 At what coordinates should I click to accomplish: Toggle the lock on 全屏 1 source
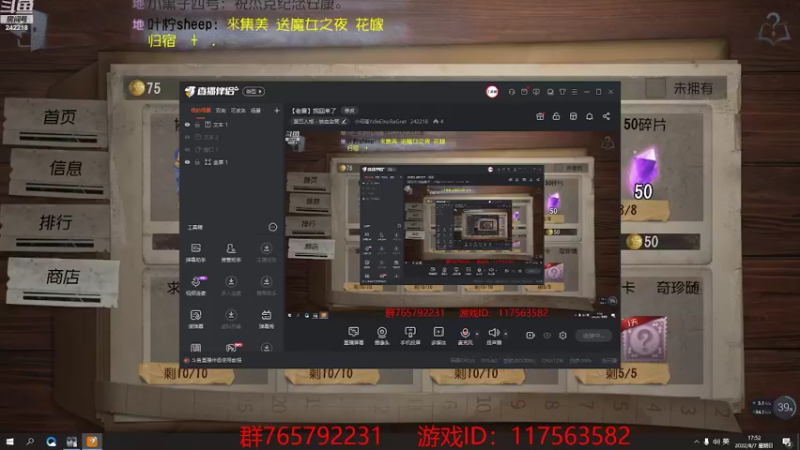coord(197,162)
